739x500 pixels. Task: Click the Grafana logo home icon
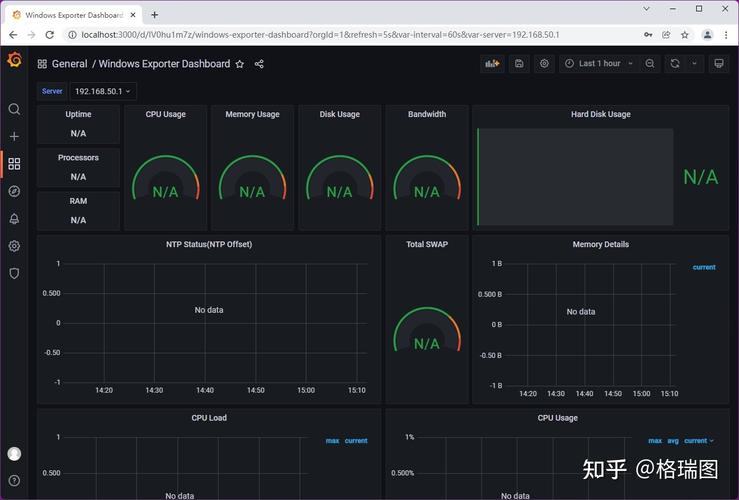tap(15, 60)
